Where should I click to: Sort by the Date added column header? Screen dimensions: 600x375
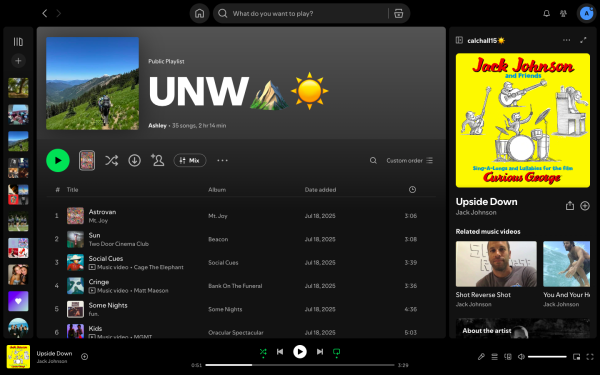coord(320,189)
